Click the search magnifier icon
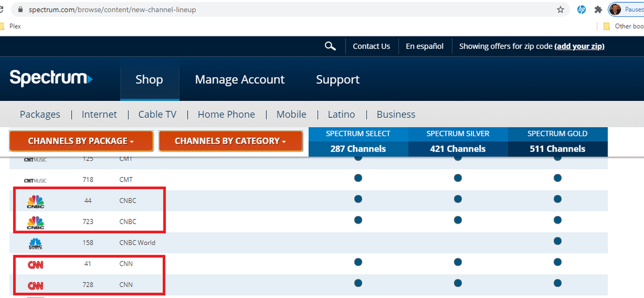644x298 pixels. pyautogui.click(x=330, y=46)
